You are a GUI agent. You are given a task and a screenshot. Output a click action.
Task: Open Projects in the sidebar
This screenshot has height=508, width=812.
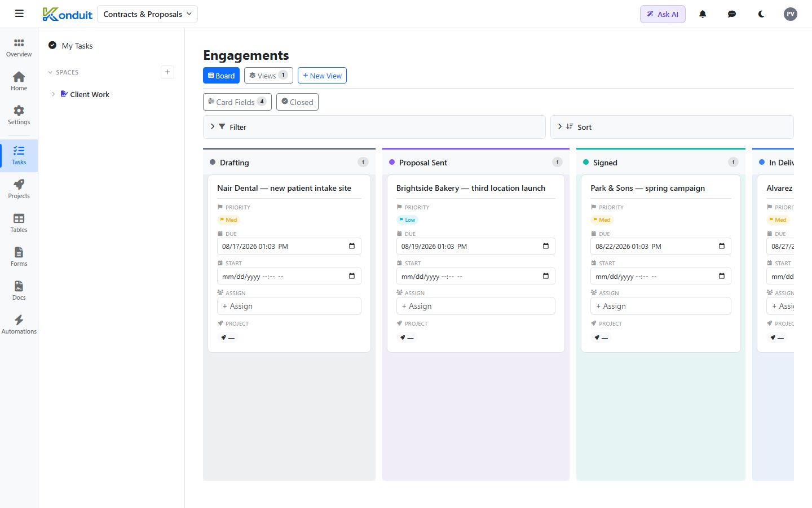19,190
